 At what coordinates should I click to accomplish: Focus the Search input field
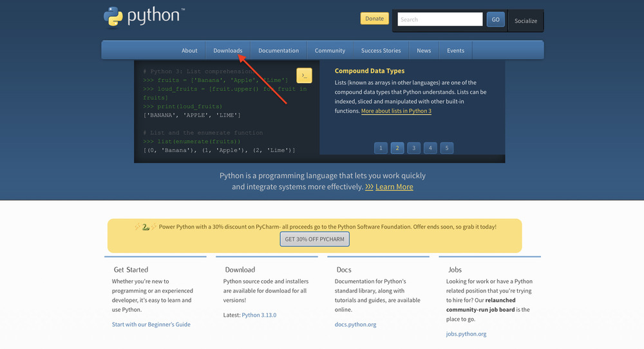440,19
